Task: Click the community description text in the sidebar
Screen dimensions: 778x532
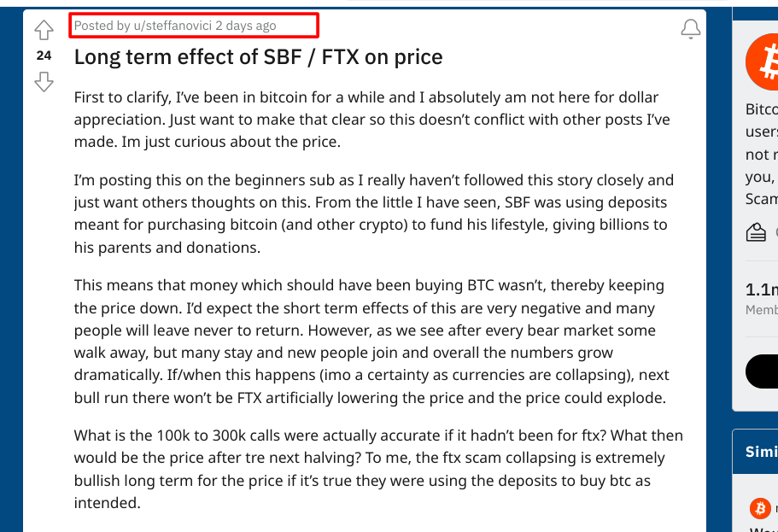Action: pyautogui.click(x=762, y=154)
